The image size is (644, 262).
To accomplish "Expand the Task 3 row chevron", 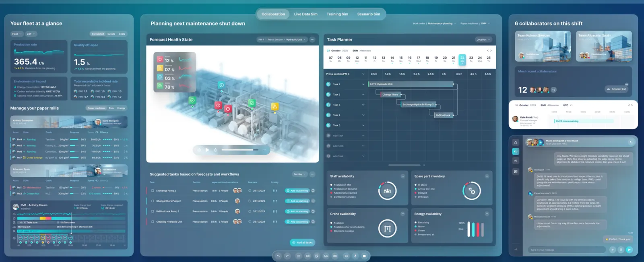I will point(363,105).
